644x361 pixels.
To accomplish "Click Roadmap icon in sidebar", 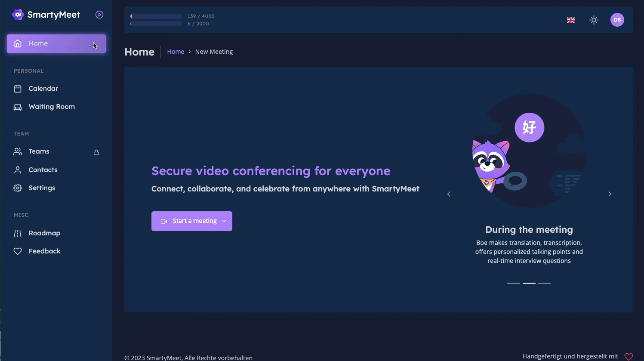I will pyautogui.click(x=18, y=233).
